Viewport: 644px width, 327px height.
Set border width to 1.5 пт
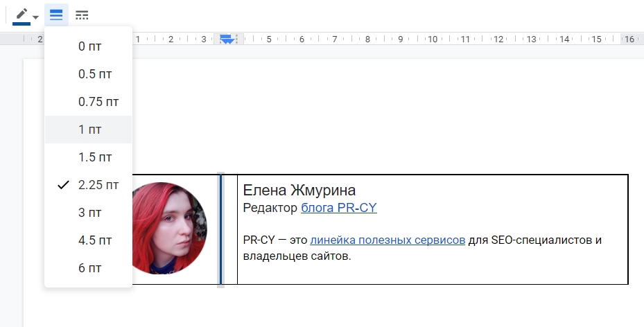(x=88, y=157)
